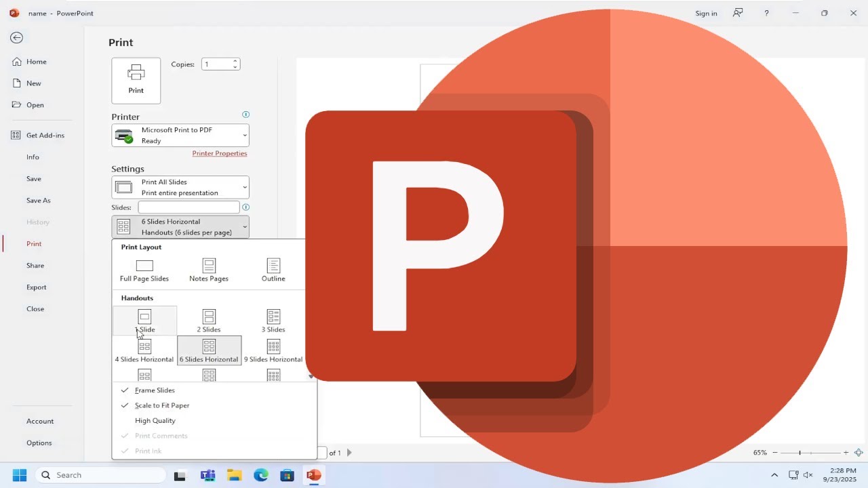The width and height of the screenshot is (868, 488).
Task: Click the info icon next to Printer
Action: pos(245,115)
